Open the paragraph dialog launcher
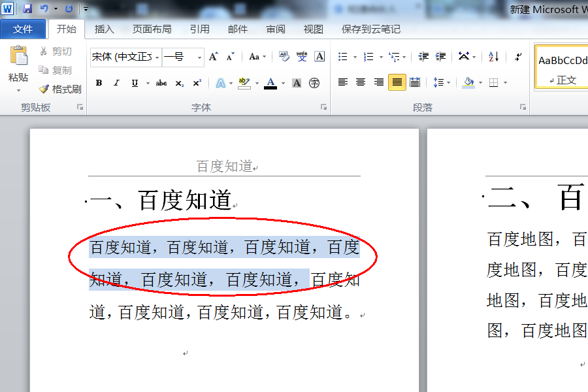Viewport: 588px width, 392px height. click(523, 107)
